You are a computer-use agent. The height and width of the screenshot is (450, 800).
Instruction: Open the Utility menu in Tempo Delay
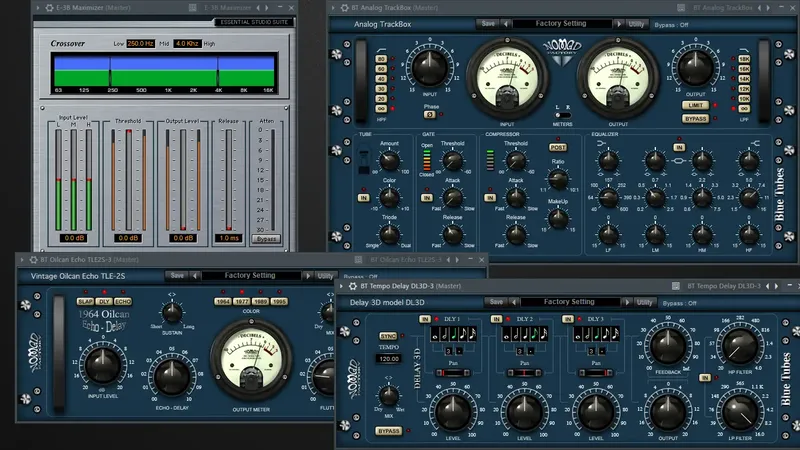pos(644,302)
